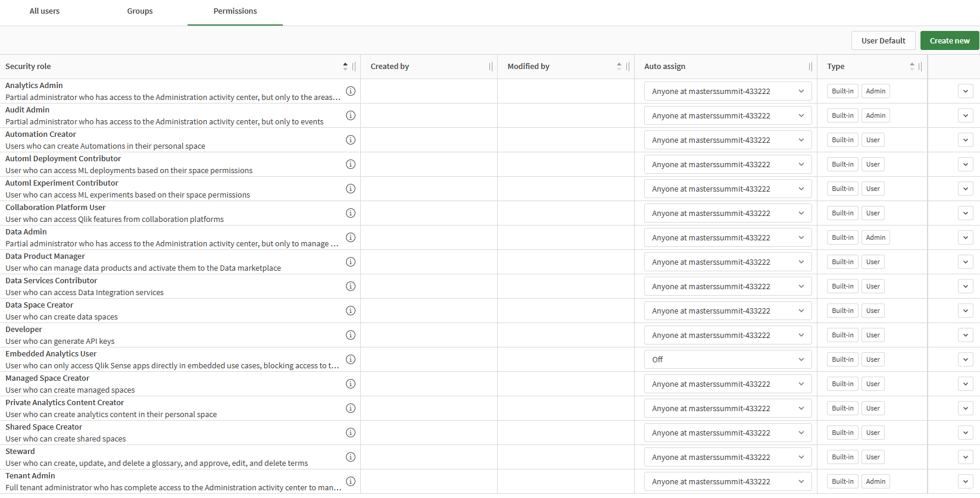Viewport: 980px width, 498px height.
Task: Click info icon for Analytics Admin role
Action: click(x=351, y=91)
